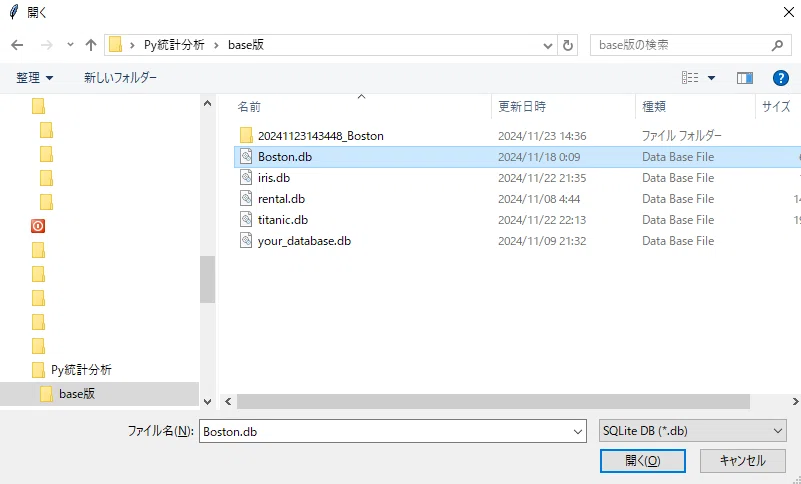Click the iris.db file icon
Image resolution: width=801 pixels, height=484 pixels.
[246, 177]
